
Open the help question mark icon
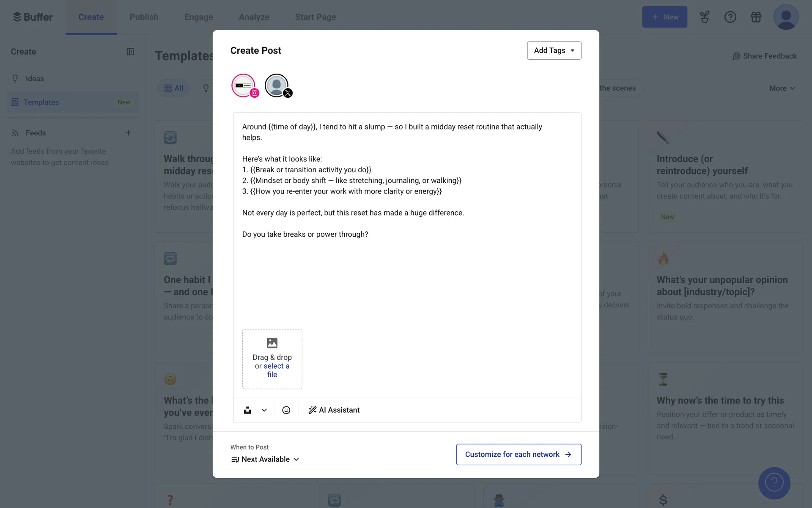tap(730, 17)
